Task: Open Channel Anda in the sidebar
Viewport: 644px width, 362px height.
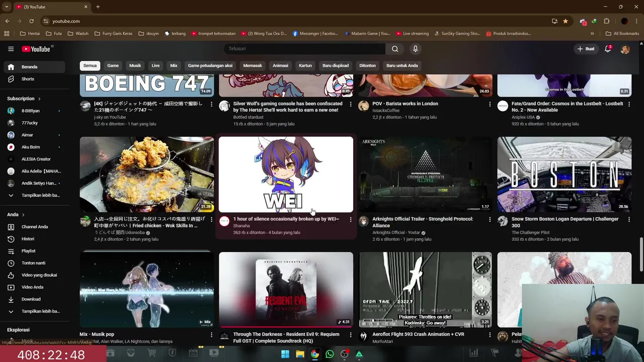Action: [x=34, y=227]
